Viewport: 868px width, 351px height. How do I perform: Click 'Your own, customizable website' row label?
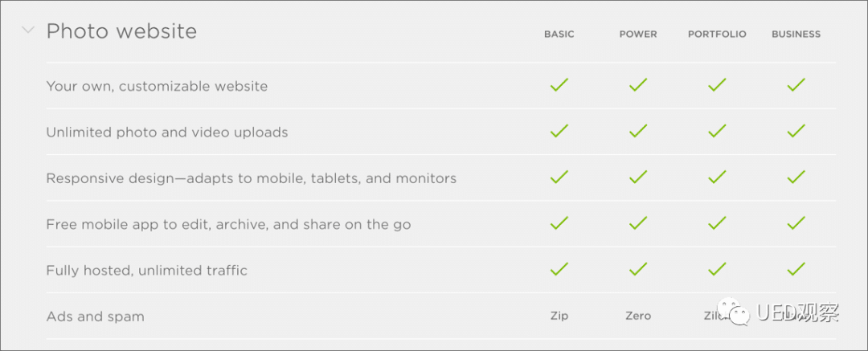click(x=157, y=87)
